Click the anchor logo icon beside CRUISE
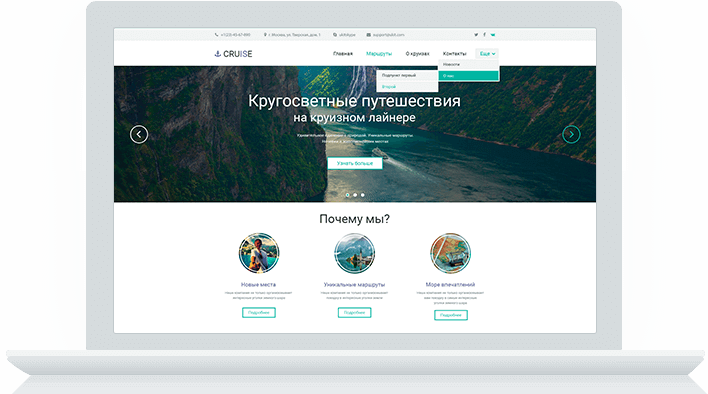The image size is (708, 394). click(218, 54)
